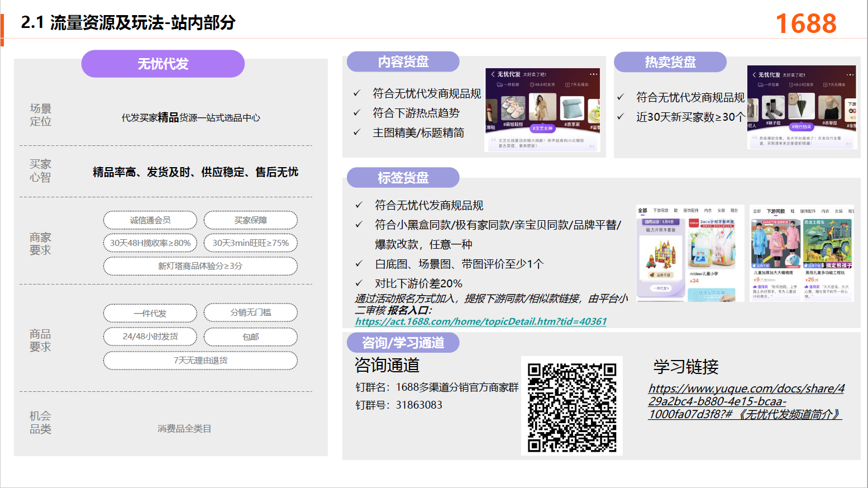Click text 消费品全类目
The width and height of the screenshot is (868, 488).
[184, 429]
